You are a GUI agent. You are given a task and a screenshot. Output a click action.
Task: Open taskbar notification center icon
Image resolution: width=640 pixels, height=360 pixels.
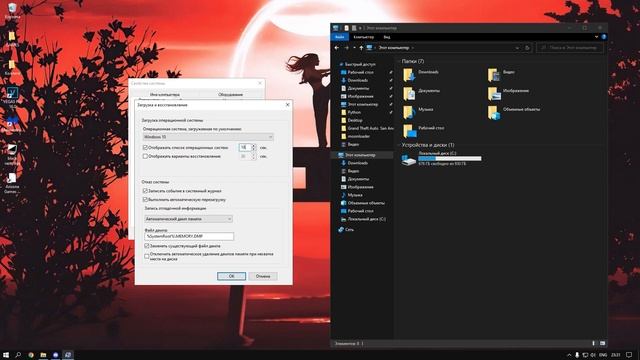click(x=629, y=355)
